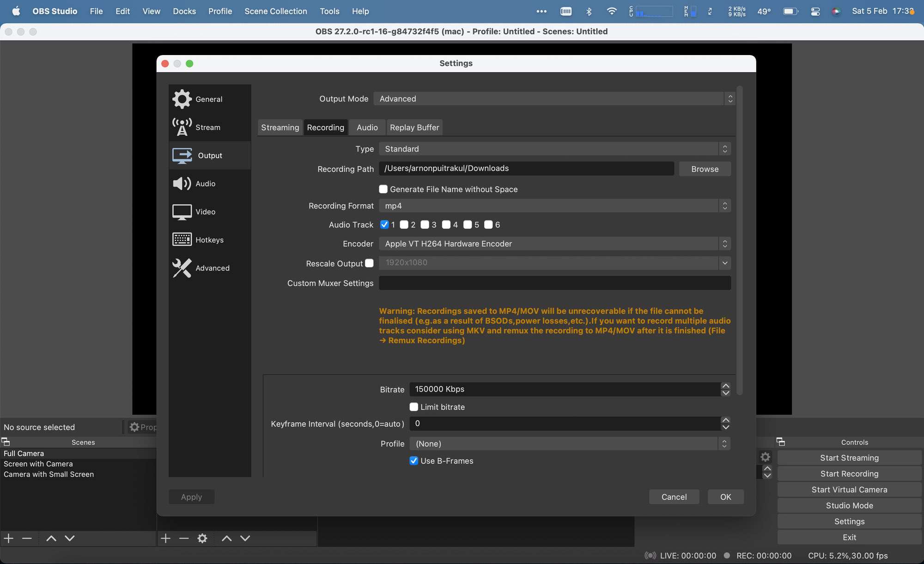Disable Use B-Frames checkbox
Image resolution: width=924 pixels, height=564 pixels.
414,461
